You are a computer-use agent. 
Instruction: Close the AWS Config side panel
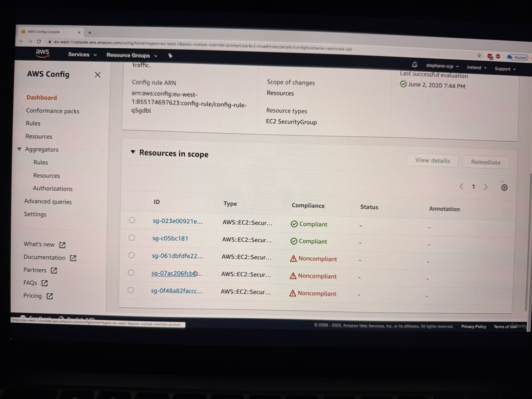point(98,75)
